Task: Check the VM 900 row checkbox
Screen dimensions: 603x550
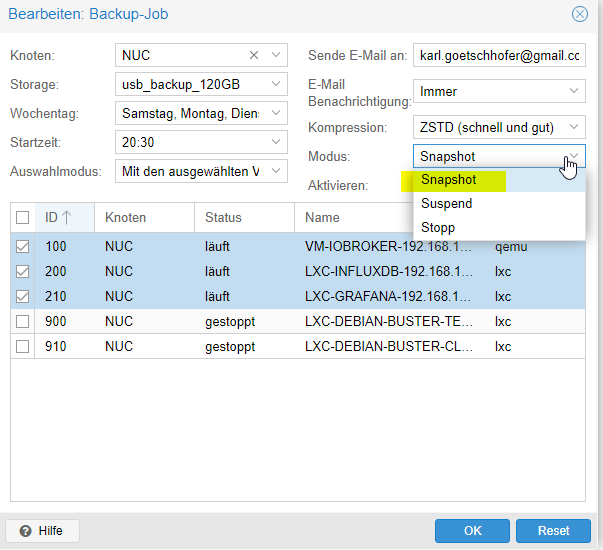Action: (23, 321)
